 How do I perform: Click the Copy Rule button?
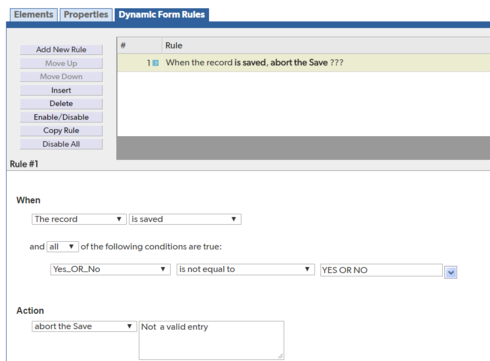(x=61, y=131)
